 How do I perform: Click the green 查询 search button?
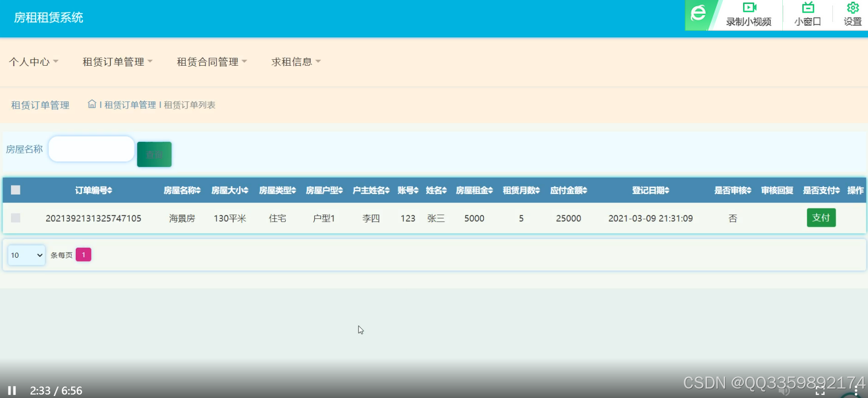coord(154,154)
